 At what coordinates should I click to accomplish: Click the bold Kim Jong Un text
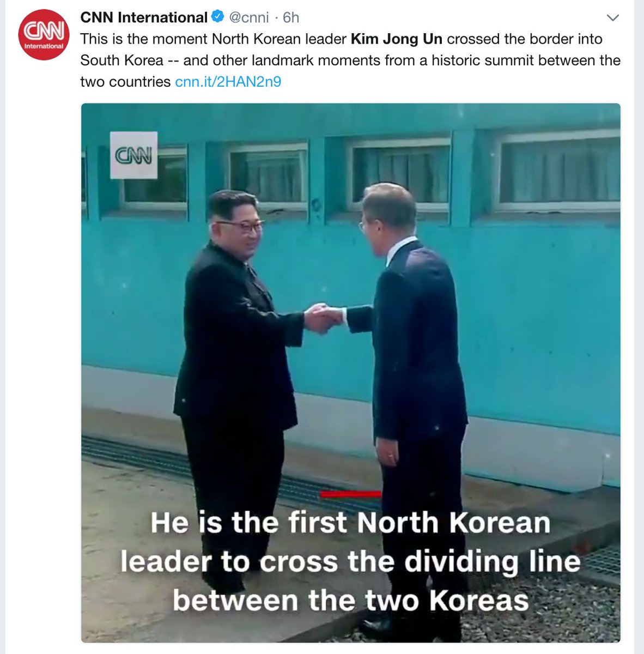tap(397, 39)
